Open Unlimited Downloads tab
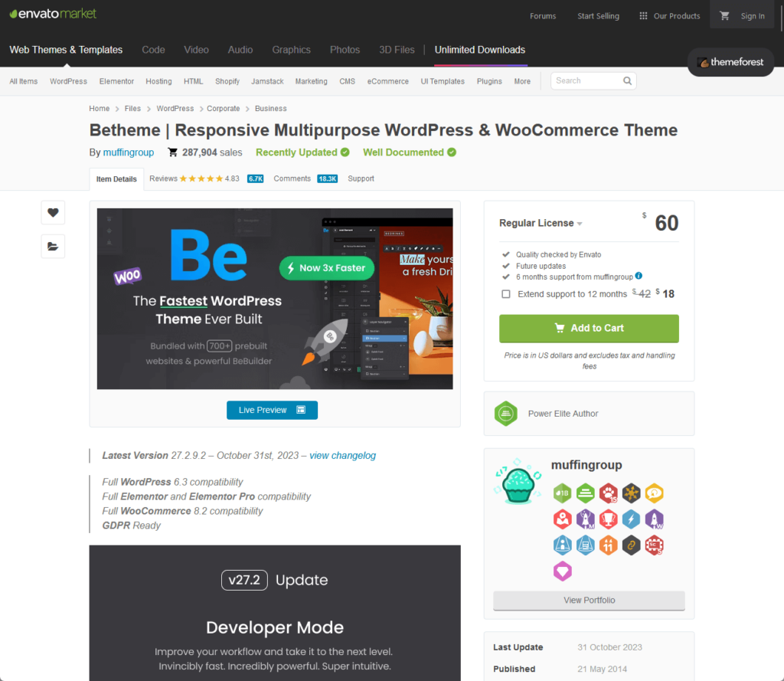Viewport: 784px width, 681px height. click(480, 50)
